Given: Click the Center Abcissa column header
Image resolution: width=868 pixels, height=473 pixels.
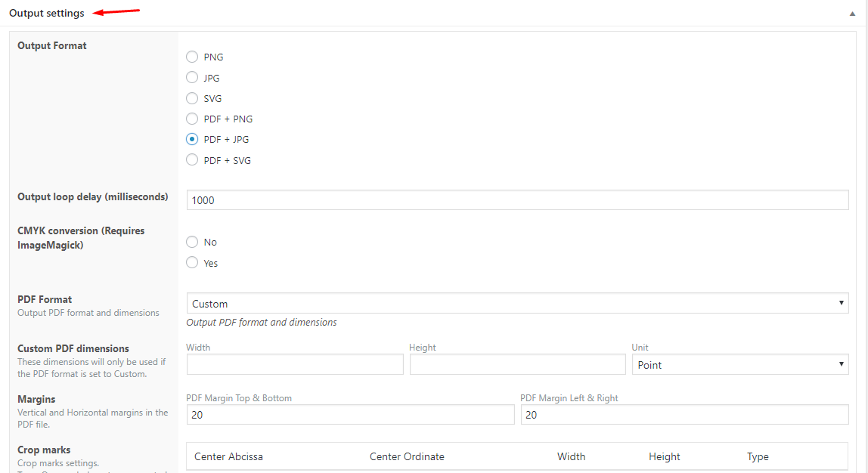Looking at the screenshot, I should tap(228, 456).
